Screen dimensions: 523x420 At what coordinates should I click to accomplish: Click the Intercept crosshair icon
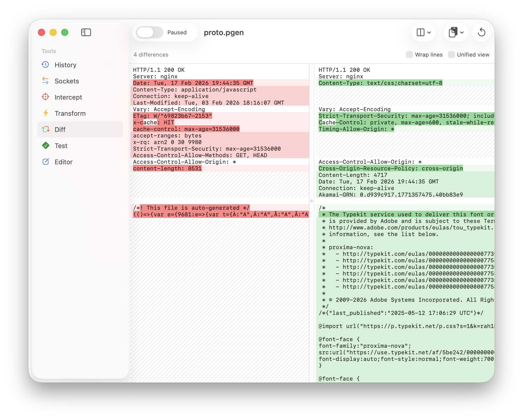pyautogui.click(x=45, y=97)
